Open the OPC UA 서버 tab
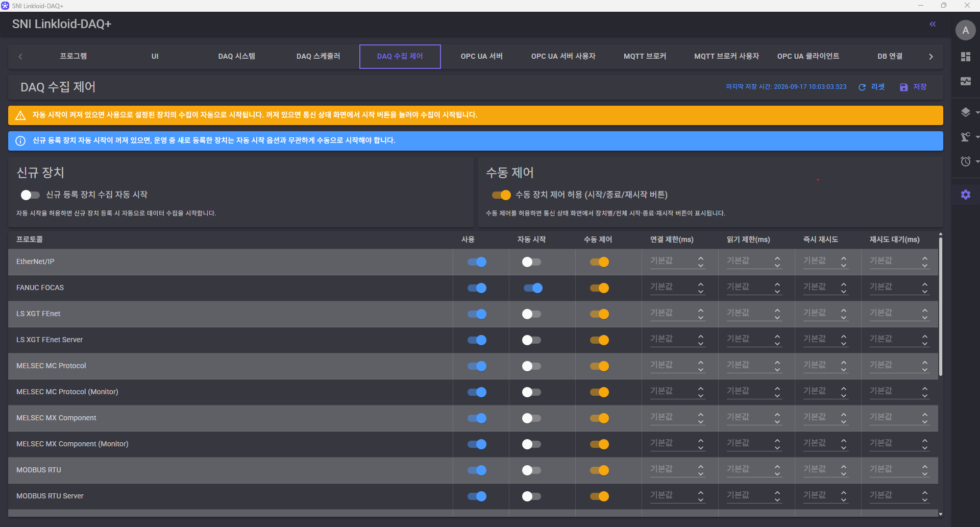 point(482,57)
